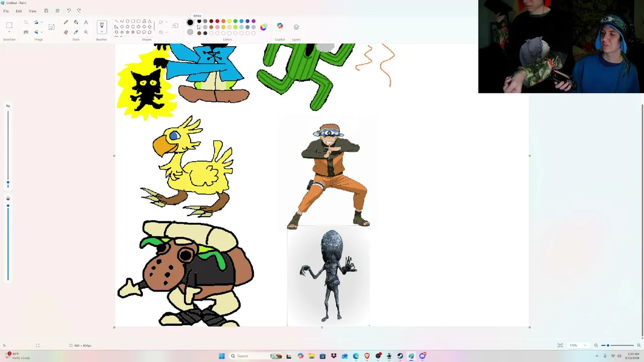The image size is (644, 362).
Task: Click the Crop image icon
Action: click(x=26, y=22)
